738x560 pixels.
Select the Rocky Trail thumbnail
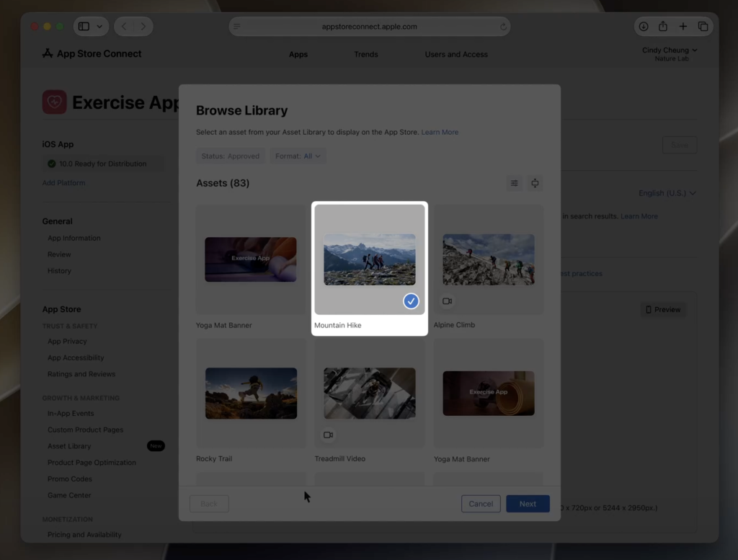251,394
